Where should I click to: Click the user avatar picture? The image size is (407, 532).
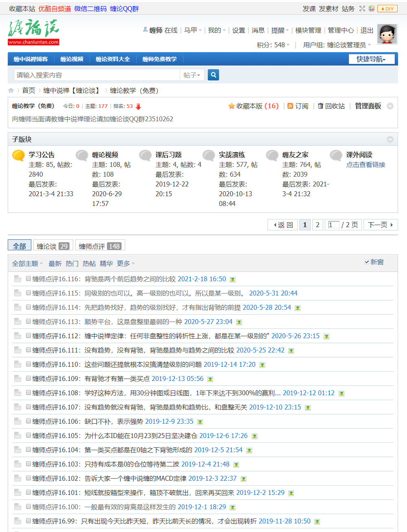[387, 34]
